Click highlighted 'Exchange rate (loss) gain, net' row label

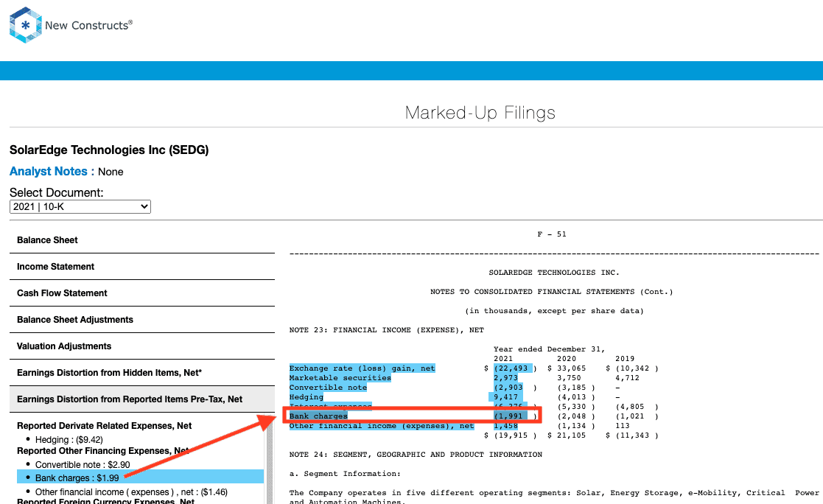363,368
